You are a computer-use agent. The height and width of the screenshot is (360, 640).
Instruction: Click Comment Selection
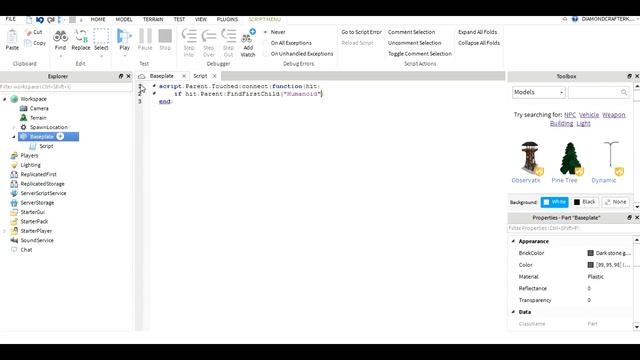(411, 32)
